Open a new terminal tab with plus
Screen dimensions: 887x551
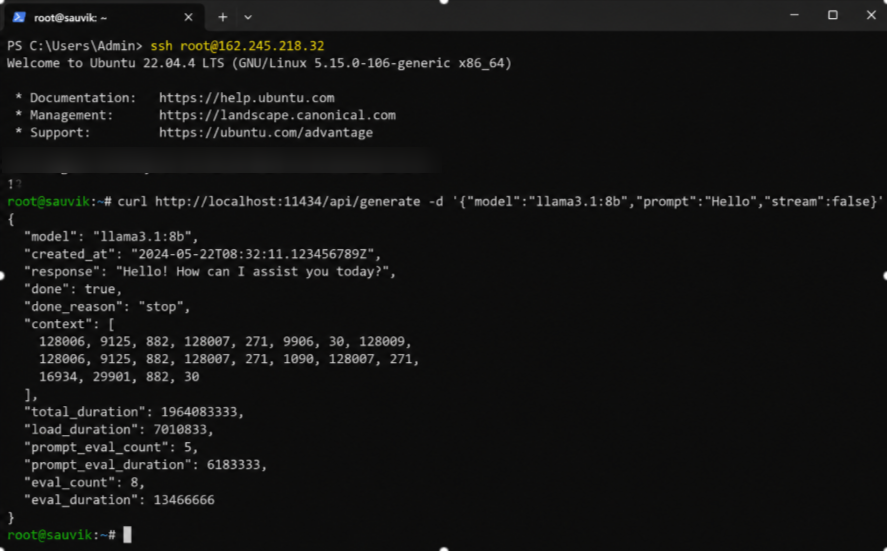point(223,18)
